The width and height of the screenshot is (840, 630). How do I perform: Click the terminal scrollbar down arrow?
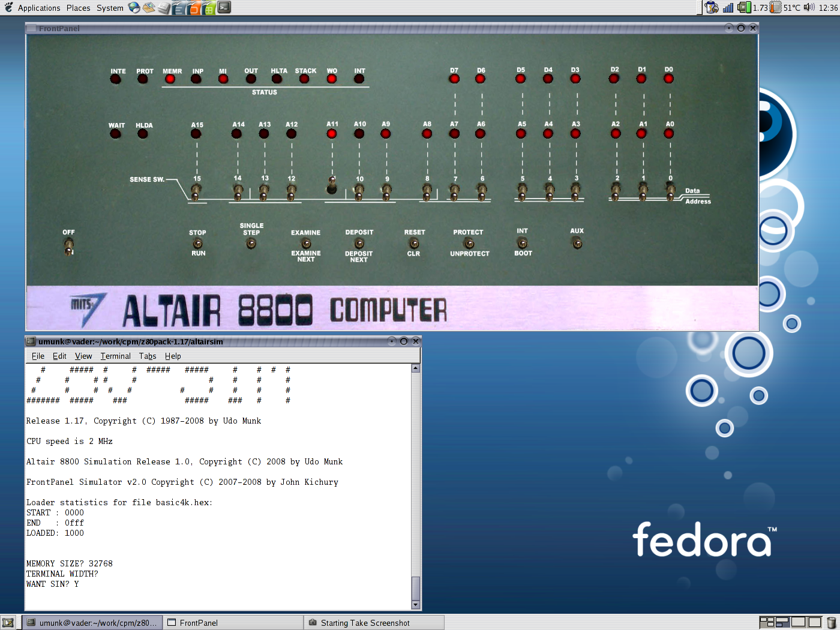point(415,604)
